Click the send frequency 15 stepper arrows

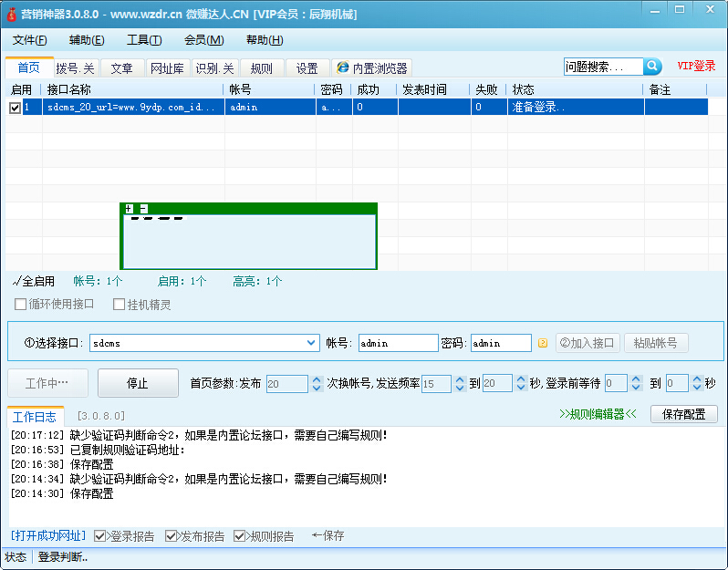(459, 384)
